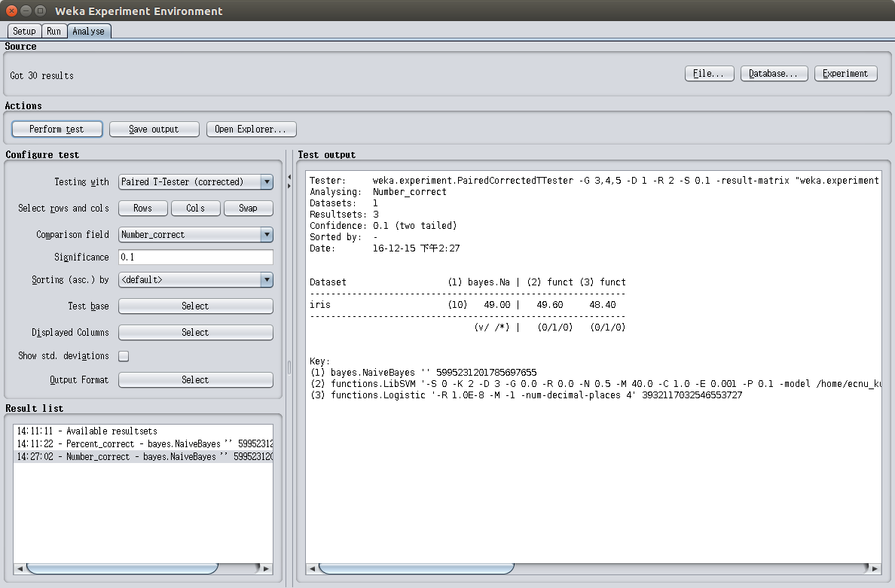Click into the Significance input field

point(195,257)
